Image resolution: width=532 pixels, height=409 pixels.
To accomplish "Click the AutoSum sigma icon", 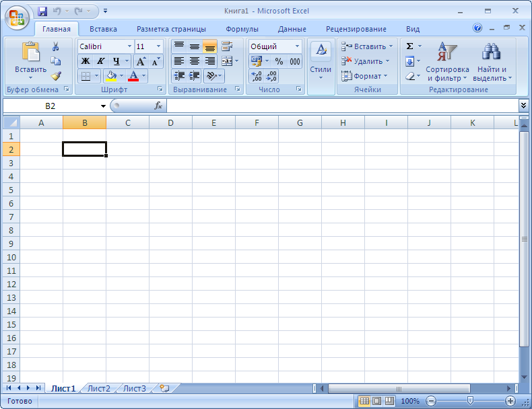I will pos(410,46).
